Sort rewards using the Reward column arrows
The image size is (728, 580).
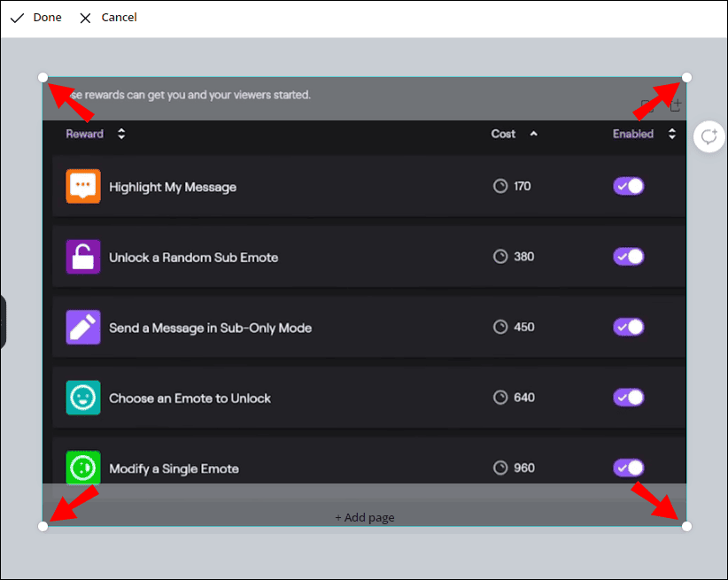[x=121, y=135]
